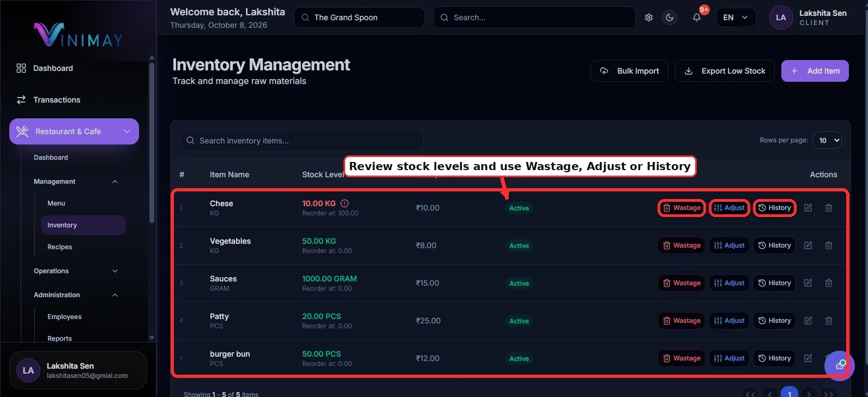This screenshot has height=397, width=868.
Task: Open notifications bell icon
Action: [697, 17]
